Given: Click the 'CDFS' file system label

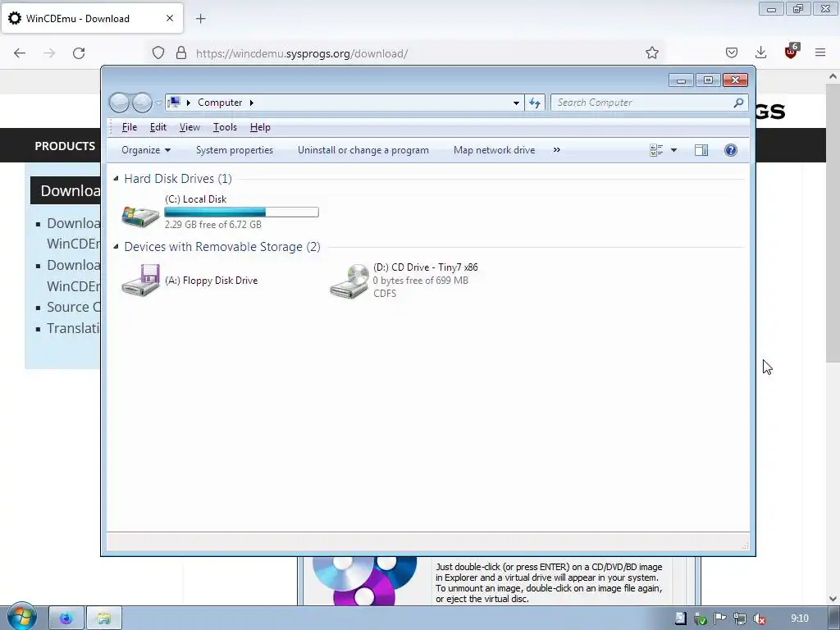Looking at the screenshot, I should pyautogui.click(x=385, y=294).
